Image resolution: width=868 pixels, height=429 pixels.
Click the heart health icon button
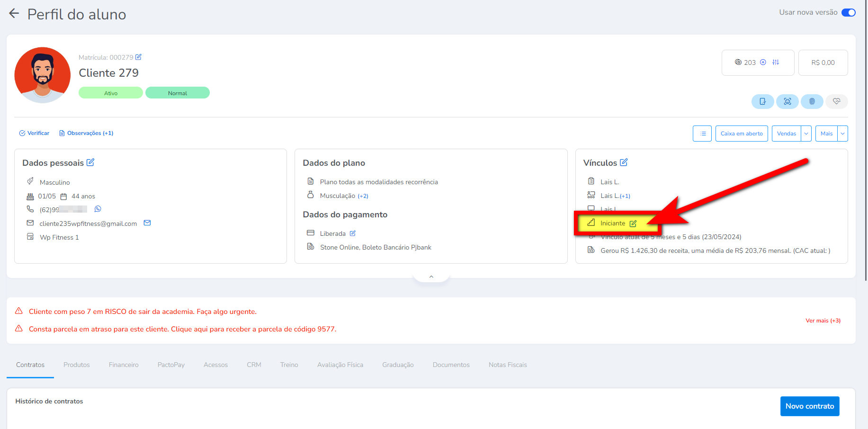click(836, 101)
